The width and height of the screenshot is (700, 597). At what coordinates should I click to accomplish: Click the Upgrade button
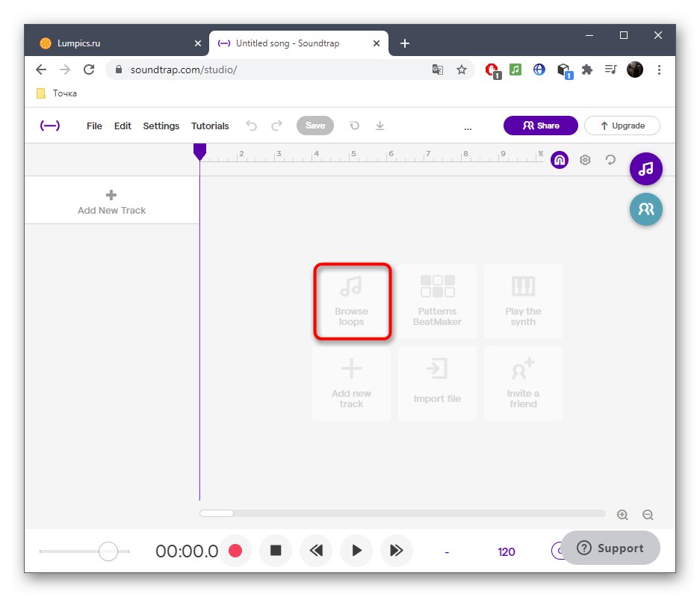(x=622, y=126)
